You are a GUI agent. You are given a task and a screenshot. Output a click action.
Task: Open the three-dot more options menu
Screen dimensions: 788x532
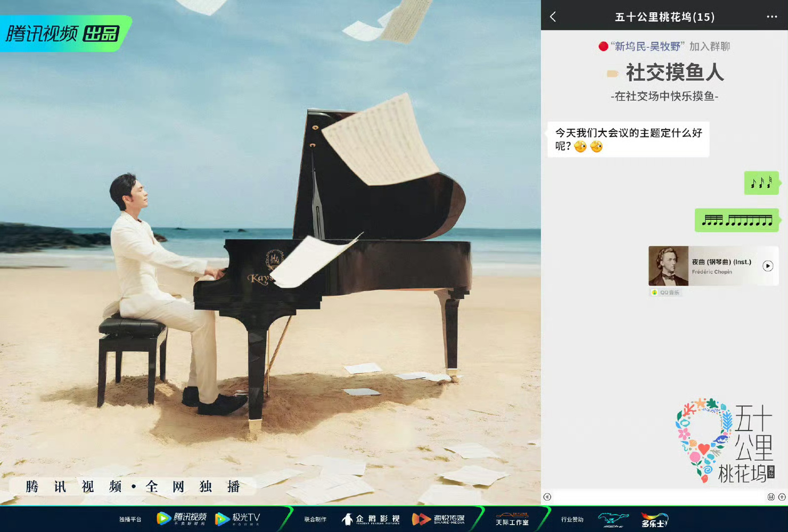click(x=771, y=17)
